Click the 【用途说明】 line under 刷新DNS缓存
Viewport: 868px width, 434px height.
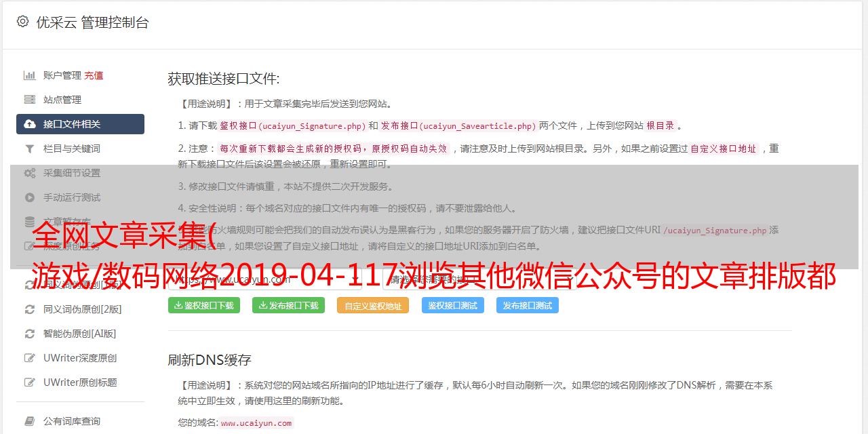475,393
